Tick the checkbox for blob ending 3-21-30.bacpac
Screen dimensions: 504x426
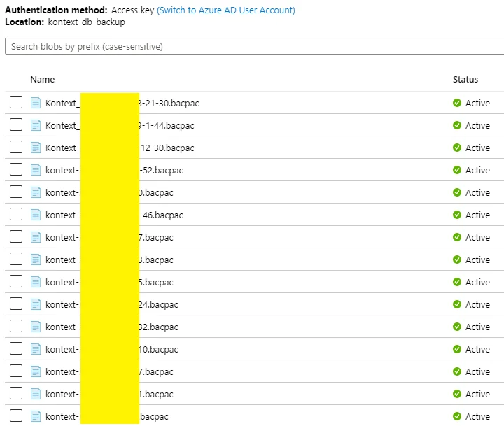(x=16, y=103)
